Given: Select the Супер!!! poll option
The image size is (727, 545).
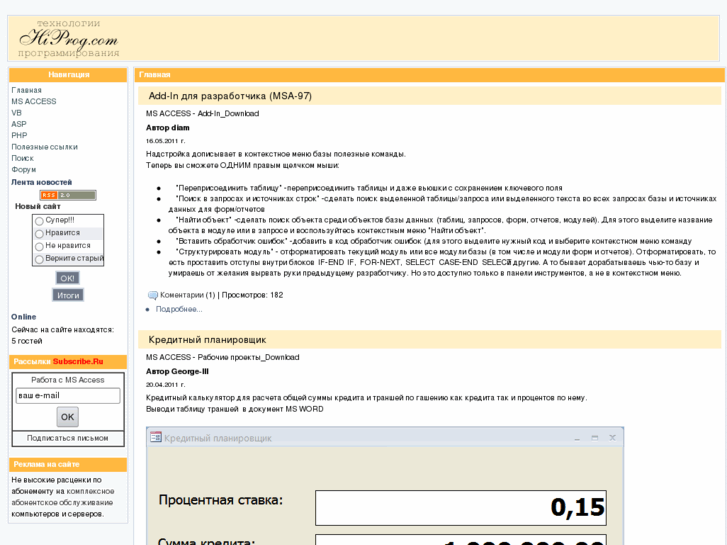Looking at the screenshot, I should point(39,221).
